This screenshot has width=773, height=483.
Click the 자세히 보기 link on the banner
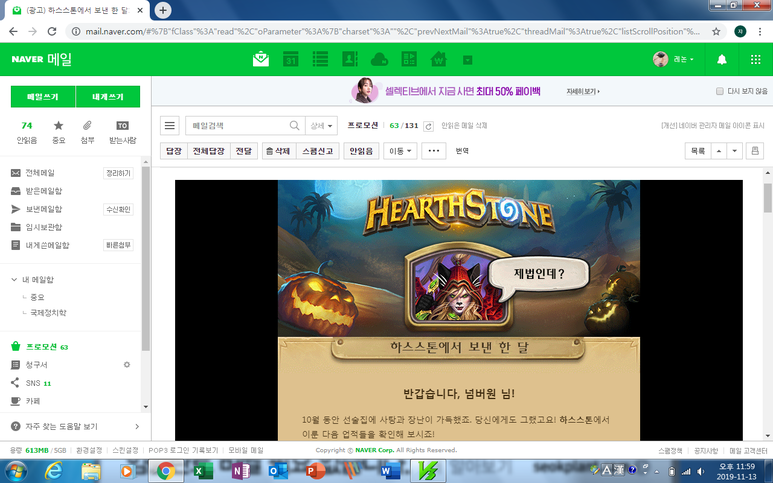pos(583,92)
